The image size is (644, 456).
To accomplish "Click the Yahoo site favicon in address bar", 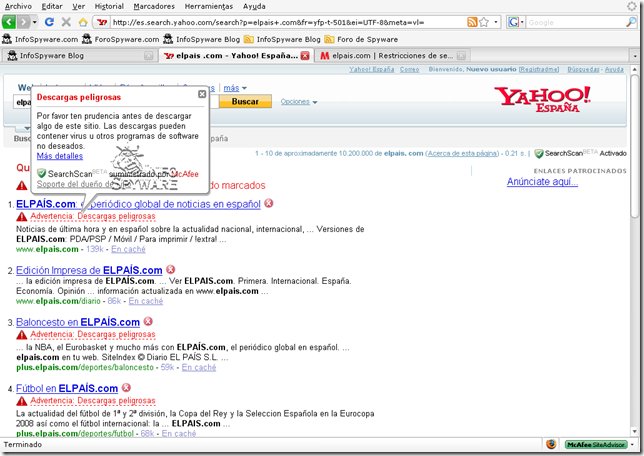I will (102, 22).
